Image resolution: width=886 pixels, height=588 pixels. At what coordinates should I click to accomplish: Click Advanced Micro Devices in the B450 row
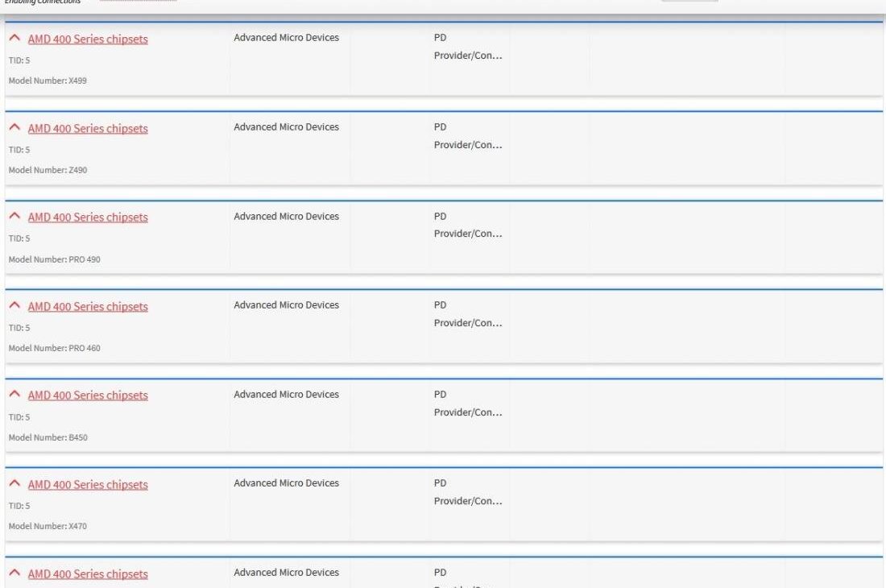pyautogui.click(x=286, y=395)
